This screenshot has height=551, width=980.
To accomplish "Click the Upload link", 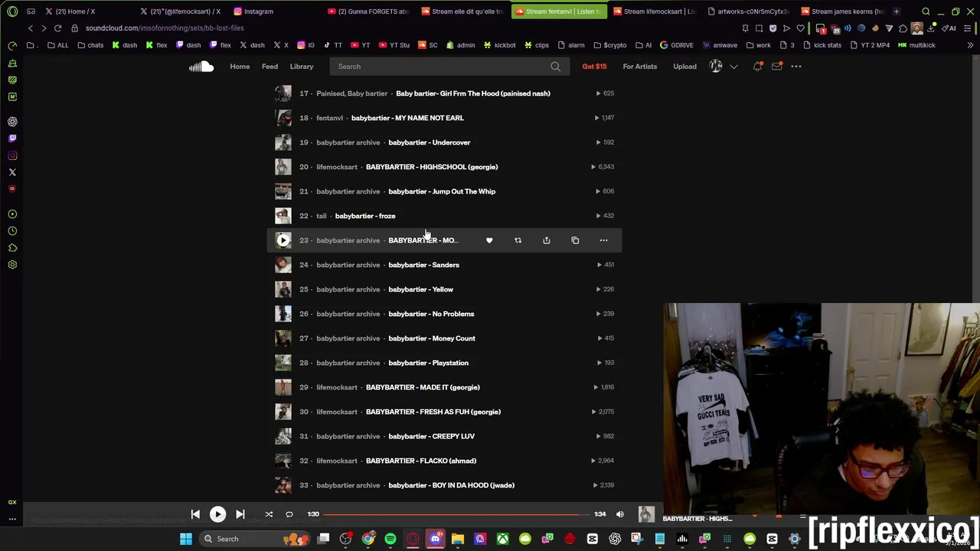I will [684, 67].
